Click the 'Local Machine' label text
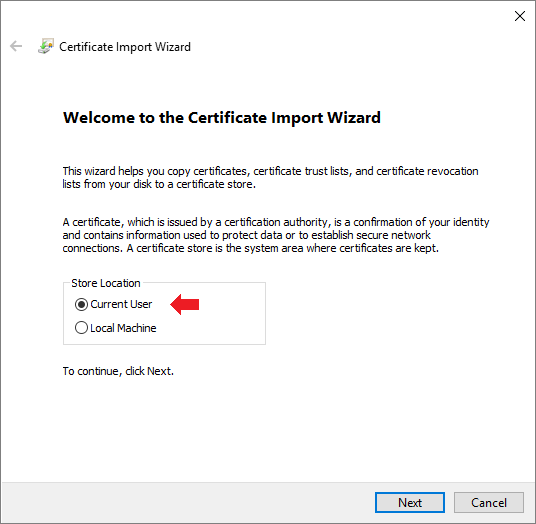Screen dimensions: 536x524 [123, 328]
